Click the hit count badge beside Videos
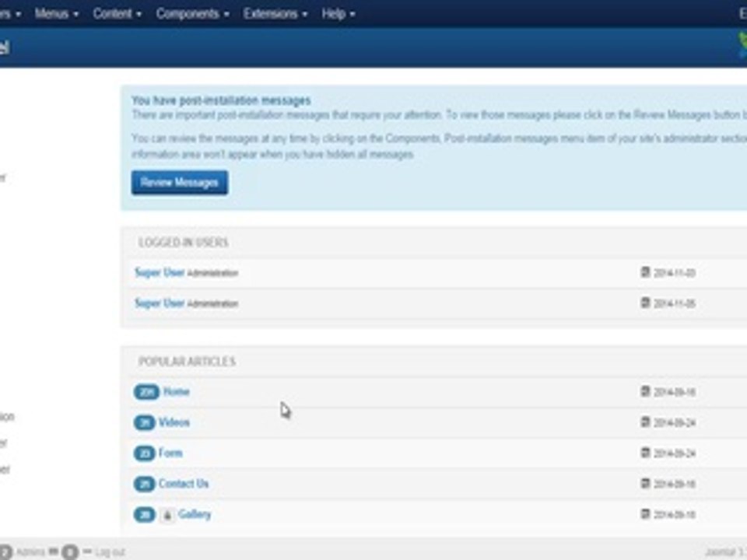747x560 pixels. [145, 422]
